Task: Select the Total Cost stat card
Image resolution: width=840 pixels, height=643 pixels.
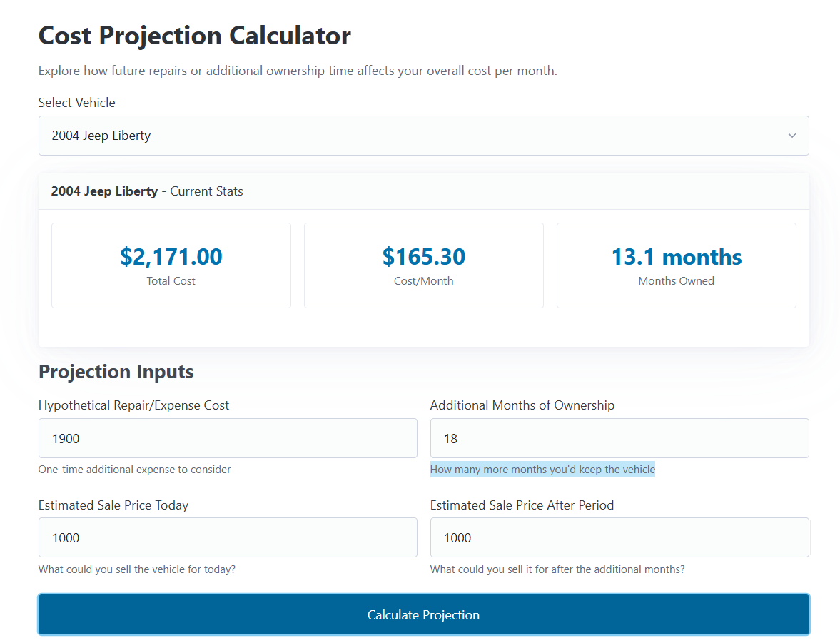Action: coord(171,265)
